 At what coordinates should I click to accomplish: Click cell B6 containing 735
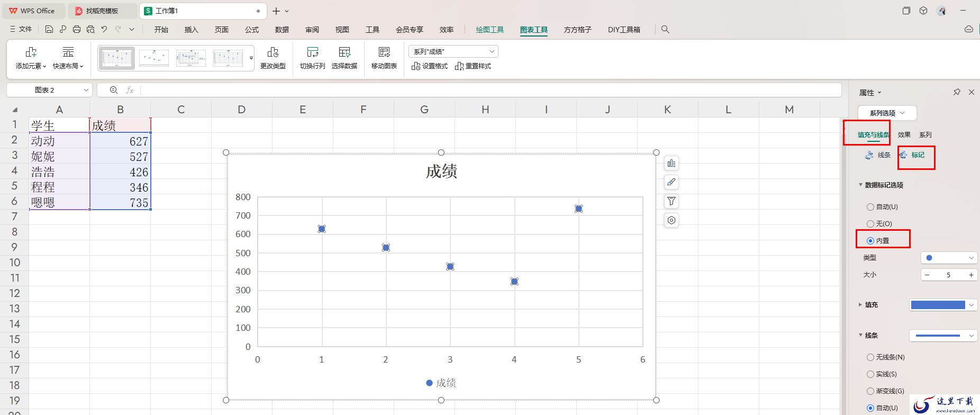[120, 202]
